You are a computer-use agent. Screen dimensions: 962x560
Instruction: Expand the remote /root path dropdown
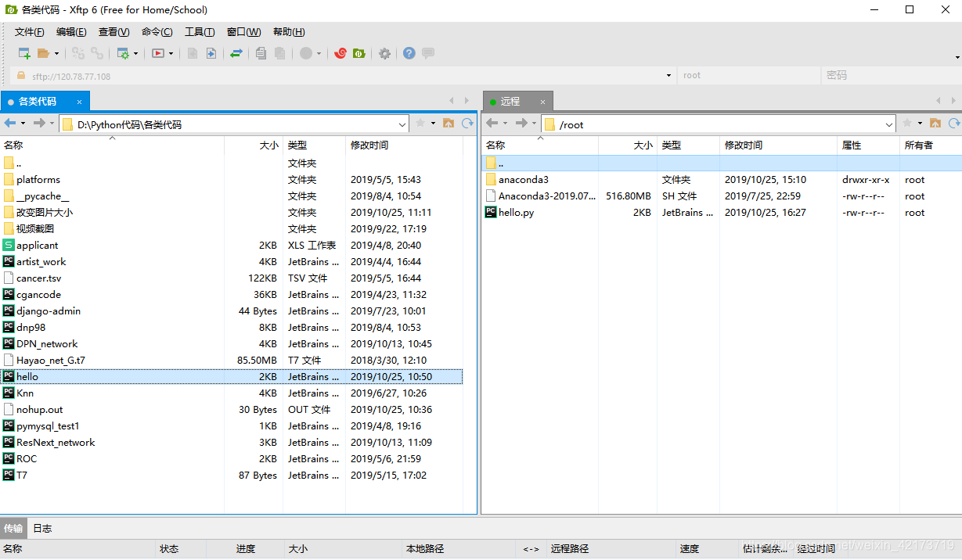(889, 124)
